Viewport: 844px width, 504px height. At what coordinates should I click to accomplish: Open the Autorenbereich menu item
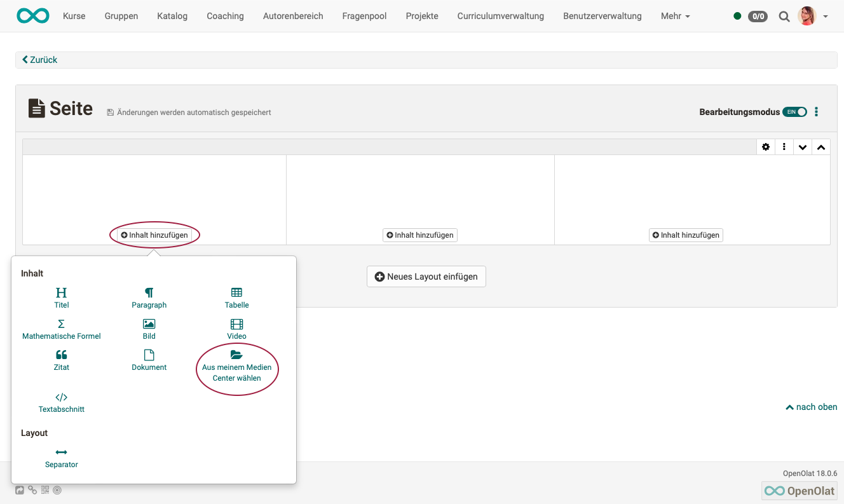coord(293,16)
